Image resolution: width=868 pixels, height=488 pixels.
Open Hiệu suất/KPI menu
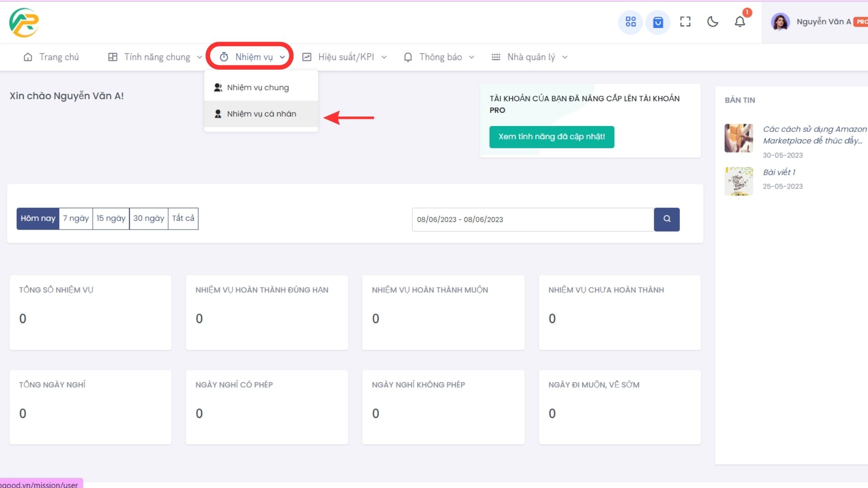pyautogui.click(x=344, y=57)
